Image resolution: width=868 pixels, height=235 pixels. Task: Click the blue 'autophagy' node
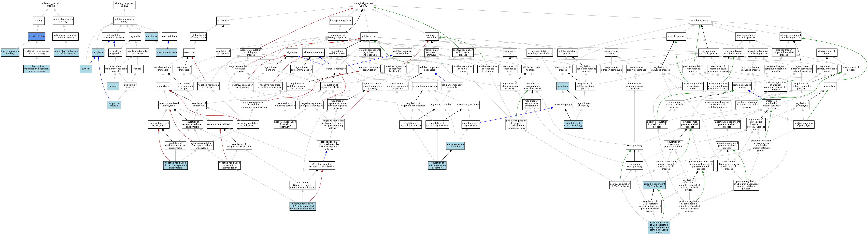click(563, 86)
